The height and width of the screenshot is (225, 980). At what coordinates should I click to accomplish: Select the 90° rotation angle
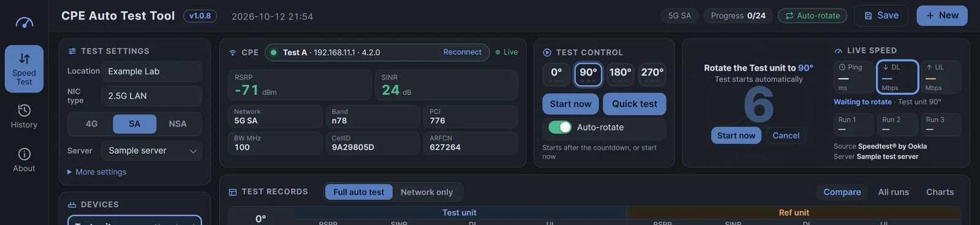click(588, 75)
